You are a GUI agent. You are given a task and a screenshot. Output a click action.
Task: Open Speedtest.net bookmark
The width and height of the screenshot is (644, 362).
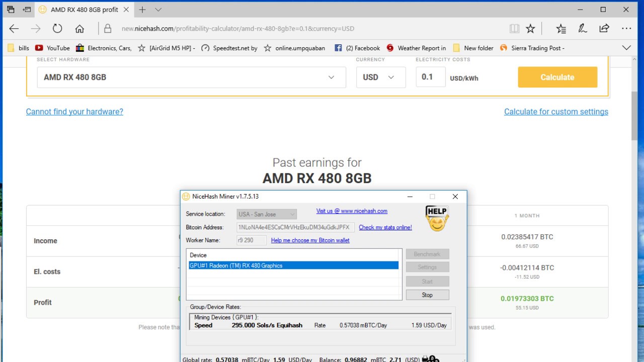[x=229, y=48]
